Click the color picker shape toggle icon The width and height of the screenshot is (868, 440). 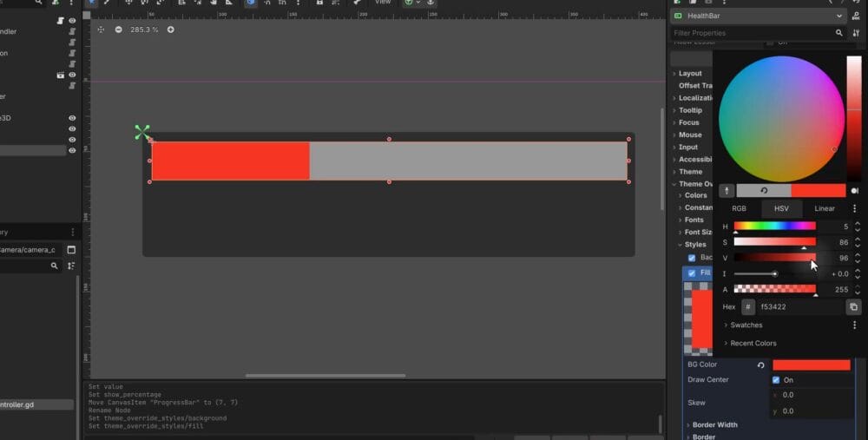(x=855, y=190)
